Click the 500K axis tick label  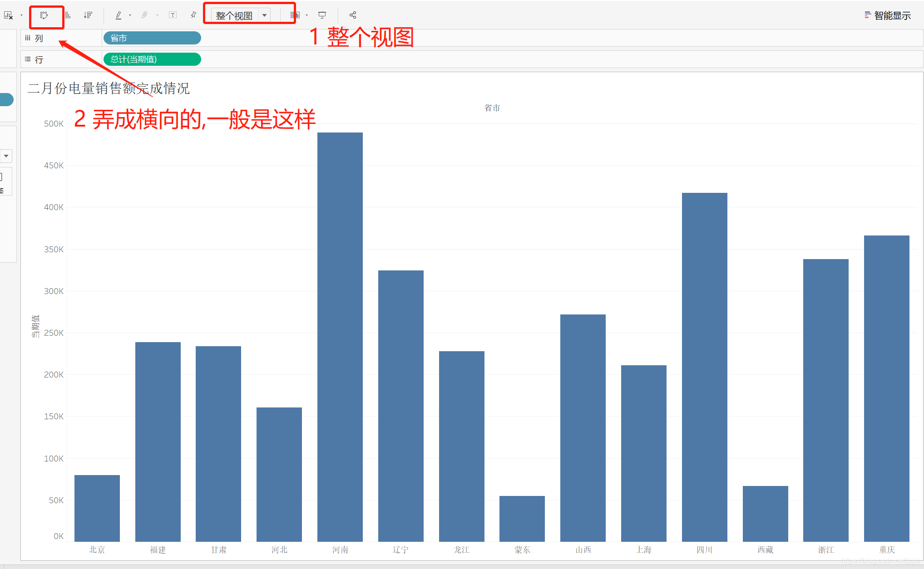(54, 124)
